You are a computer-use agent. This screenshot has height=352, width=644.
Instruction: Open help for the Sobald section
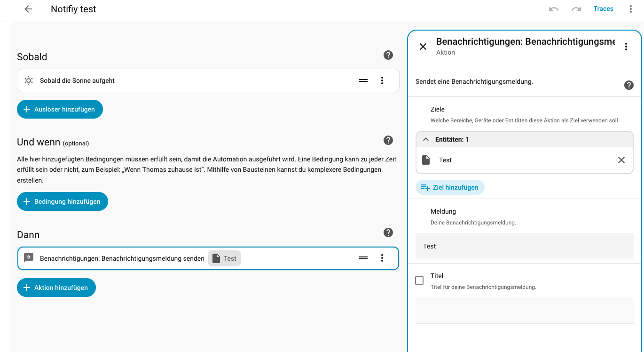(388, 55)
